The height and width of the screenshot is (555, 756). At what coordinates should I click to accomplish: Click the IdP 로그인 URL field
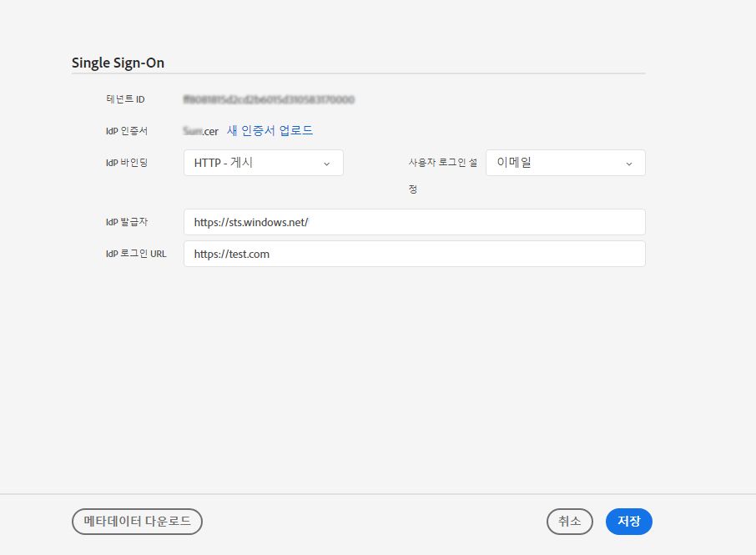coord(415,254)
